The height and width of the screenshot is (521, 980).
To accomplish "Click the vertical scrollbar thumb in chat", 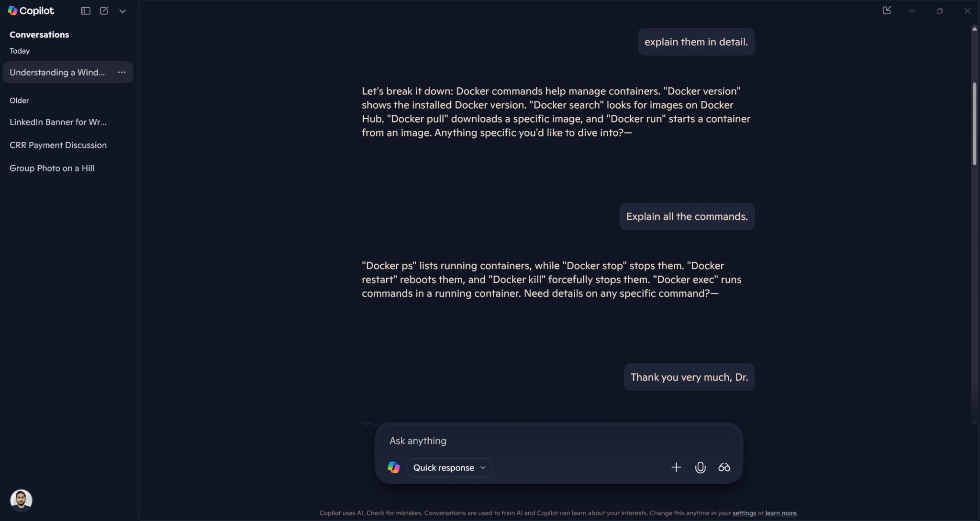I will [x=974, y=125].
